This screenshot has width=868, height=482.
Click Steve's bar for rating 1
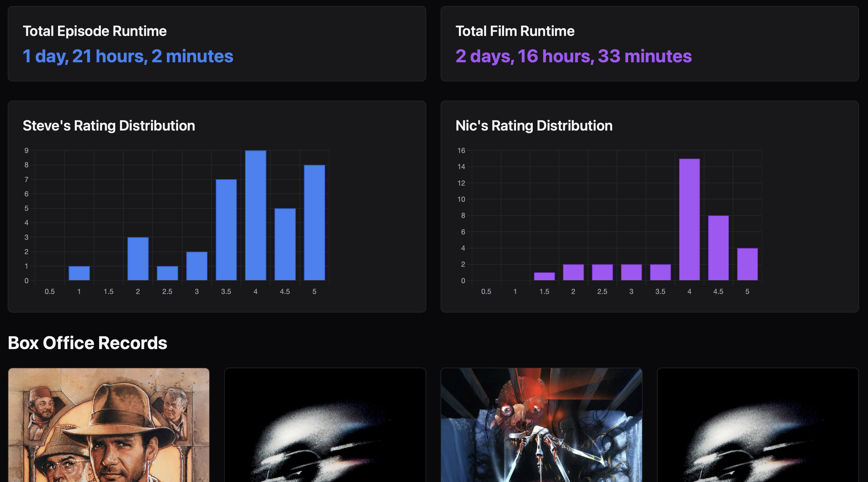[x=79, y=273]
